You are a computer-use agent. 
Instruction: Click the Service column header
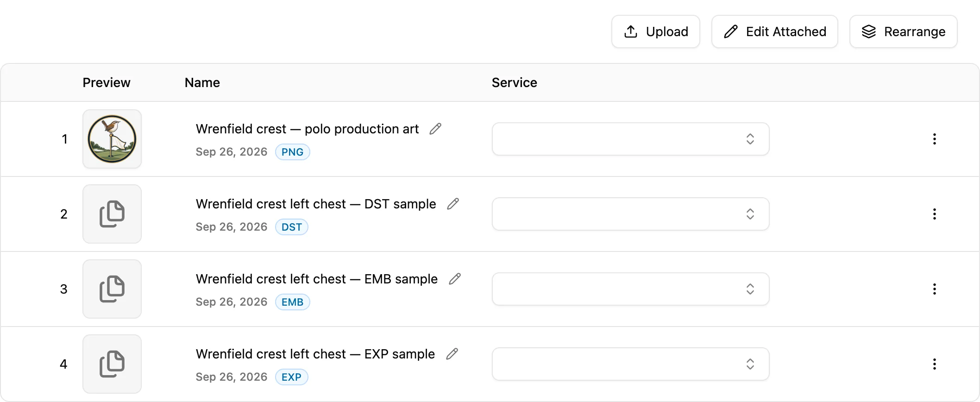[515, 82]
